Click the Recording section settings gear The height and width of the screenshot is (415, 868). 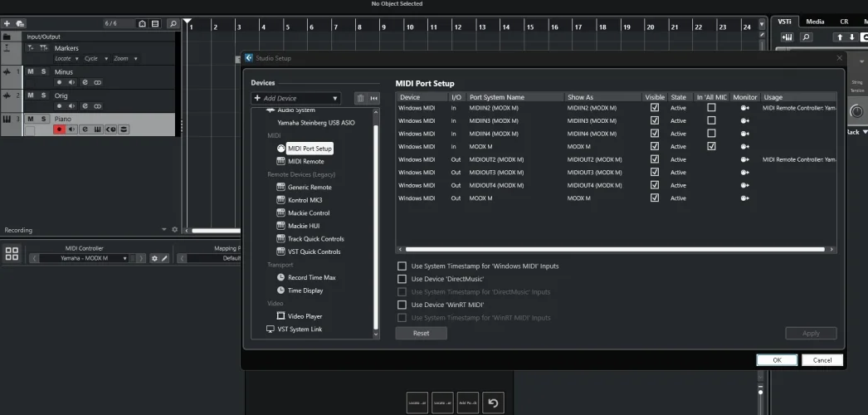click(175, 230)
